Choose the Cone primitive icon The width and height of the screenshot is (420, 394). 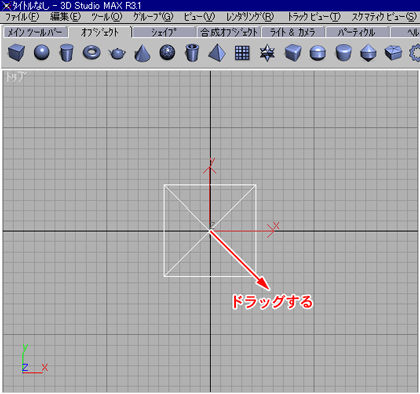(x=142, y=53)
